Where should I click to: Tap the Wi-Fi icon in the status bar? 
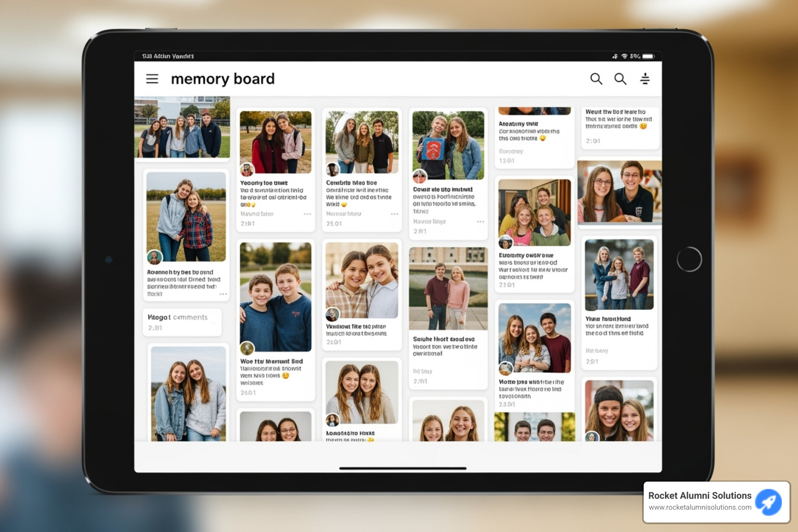(625, 56)
